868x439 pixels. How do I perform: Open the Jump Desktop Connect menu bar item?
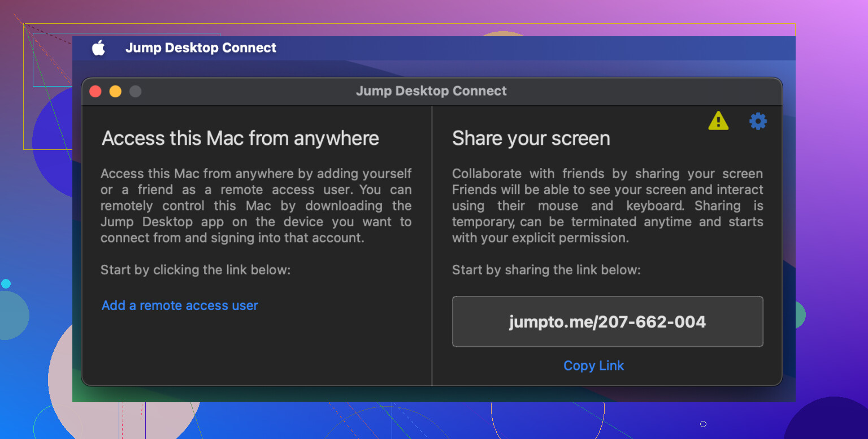click(x=201, y=48)
